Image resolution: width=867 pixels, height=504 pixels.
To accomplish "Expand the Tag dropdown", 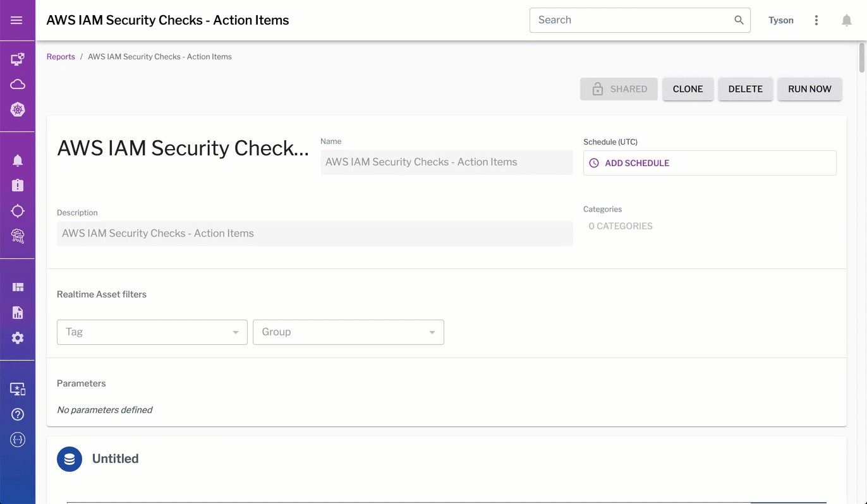I will 152,332.
